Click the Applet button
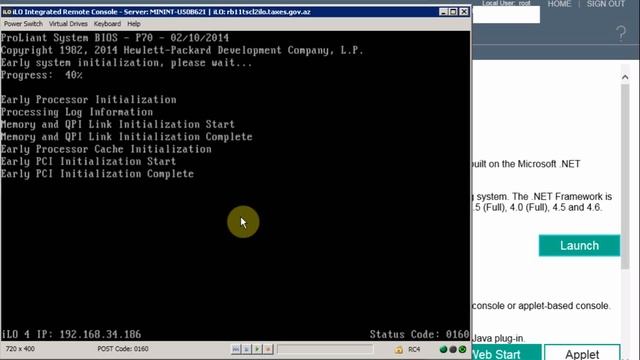This screenshot has width=640, height=360. tap(582, 353)
